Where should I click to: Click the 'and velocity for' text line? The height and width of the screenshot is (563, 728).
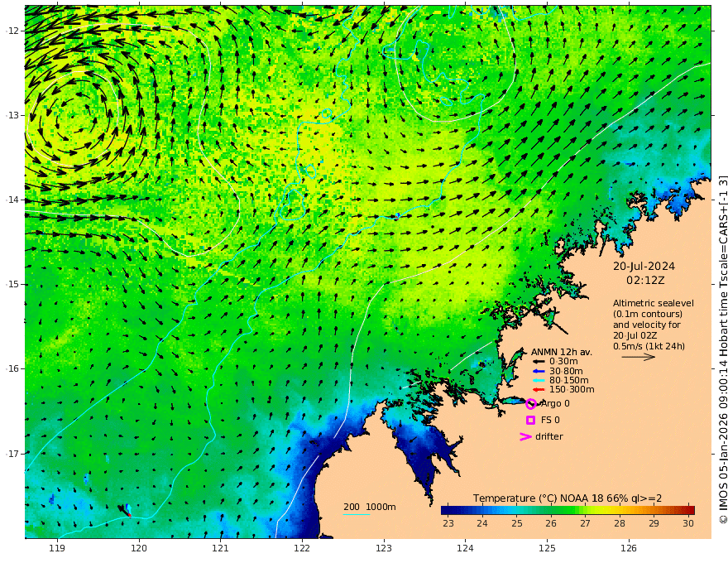[x=646, y=325]
